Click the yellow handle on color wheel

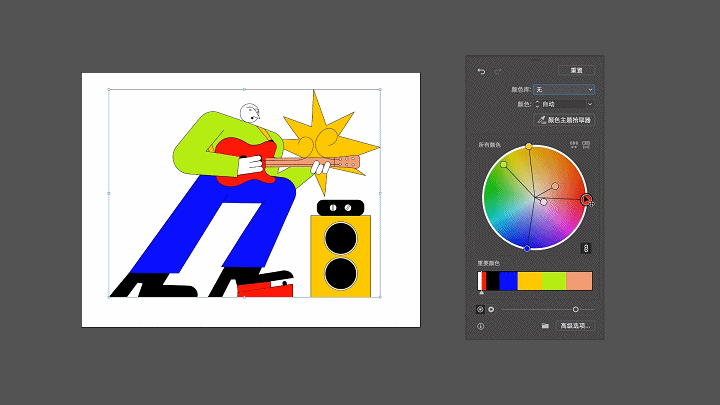pos(529,146)
